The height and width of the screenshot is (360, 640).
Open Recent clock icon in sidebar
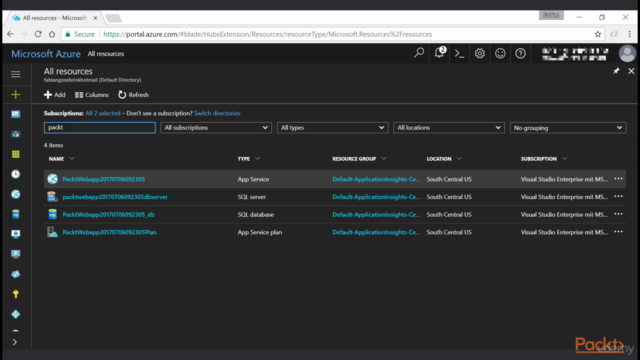[16, 174]
